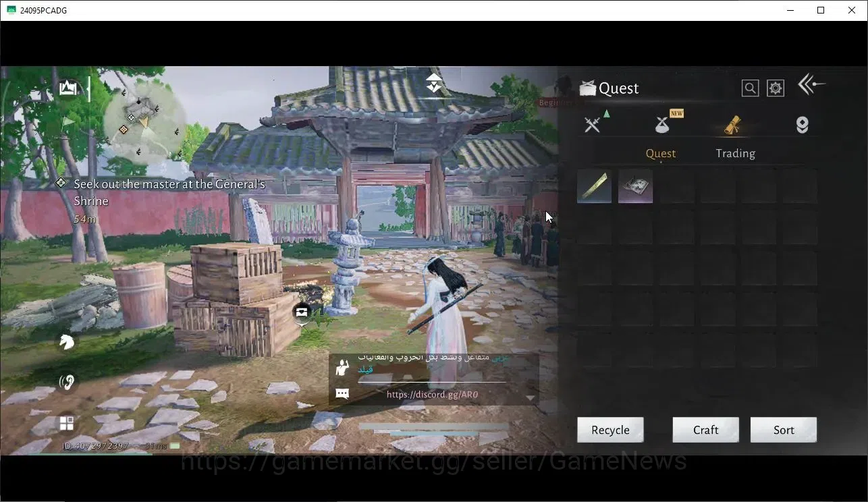Image resolution: width=868 pixels, height=502 pixels.
Task: Activate the ear listening skill icon
Action: pos(66,383)
